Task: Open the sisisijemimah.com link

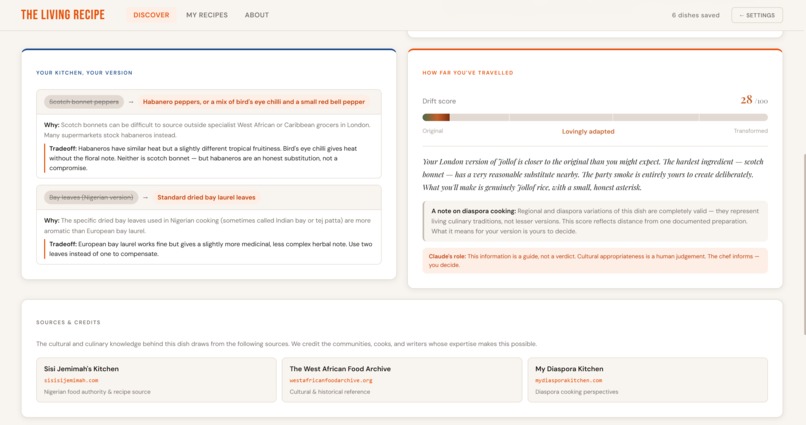Action: [71, 380]
